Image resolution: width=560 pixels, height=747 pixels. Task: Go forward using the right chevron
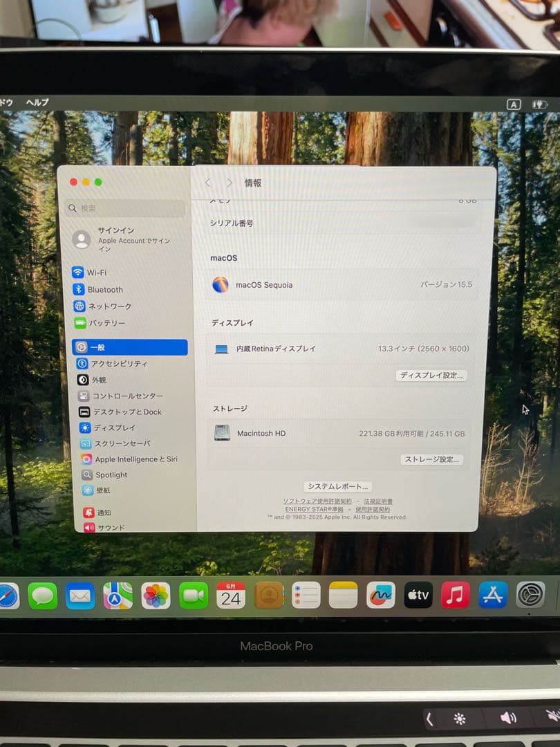[x=229, y=182]
